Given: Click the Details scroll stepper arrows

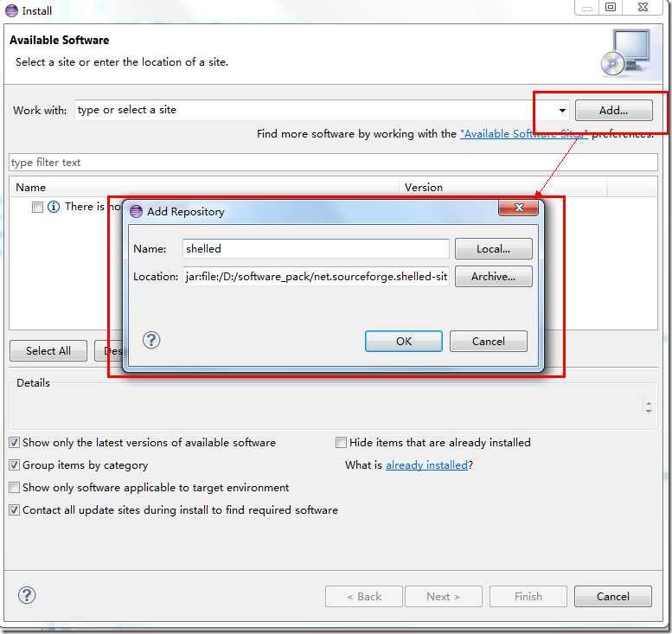Looking at the screenshot, I should coord(649,407).
